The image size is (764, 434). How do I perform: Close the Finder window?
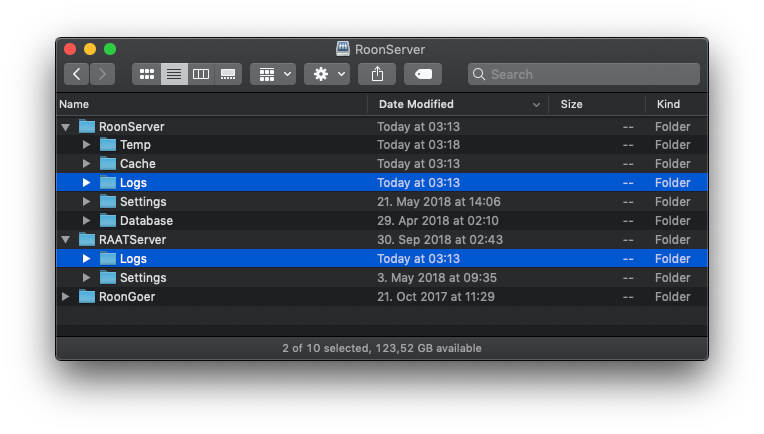pyautogui.click(x=70, y=49)
